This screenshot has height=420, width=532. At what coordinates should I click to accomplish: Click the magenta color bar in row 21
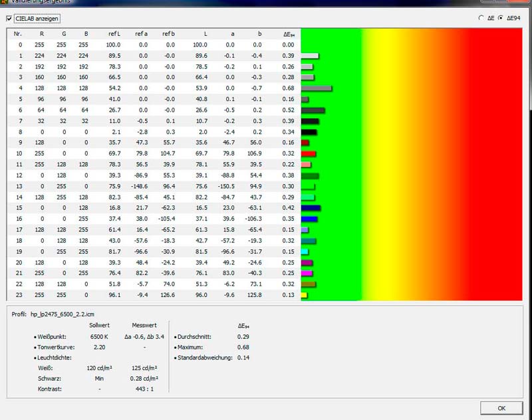(307, 273)
